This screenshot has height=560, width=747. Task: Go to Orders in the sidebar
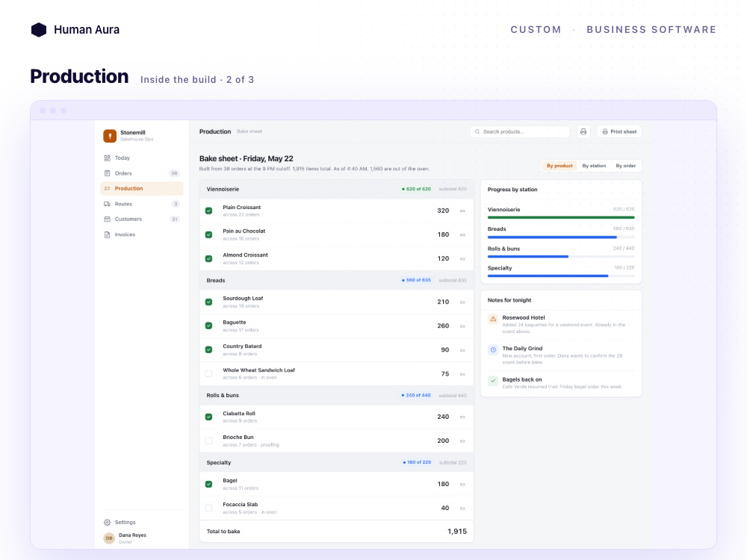click(x=141, y=173)
